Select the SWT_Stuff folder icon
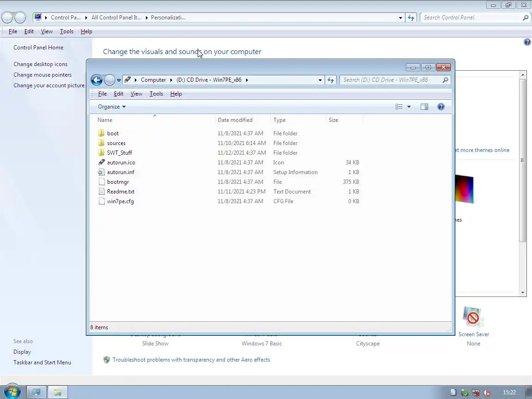This screenshot has width=532, height=399. point(101,153)
